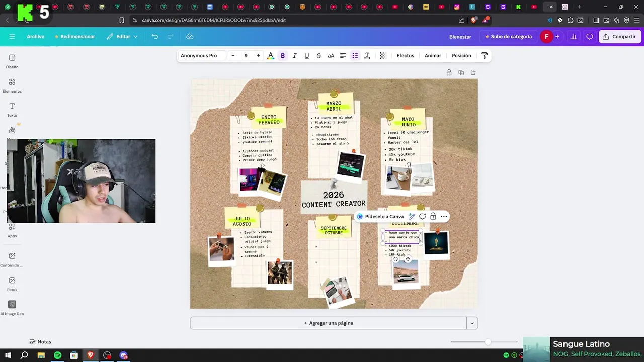This screenshot has width=644, height=362.
Task: Open the Apps sidebar panel
Action: [x=12, y=230]
